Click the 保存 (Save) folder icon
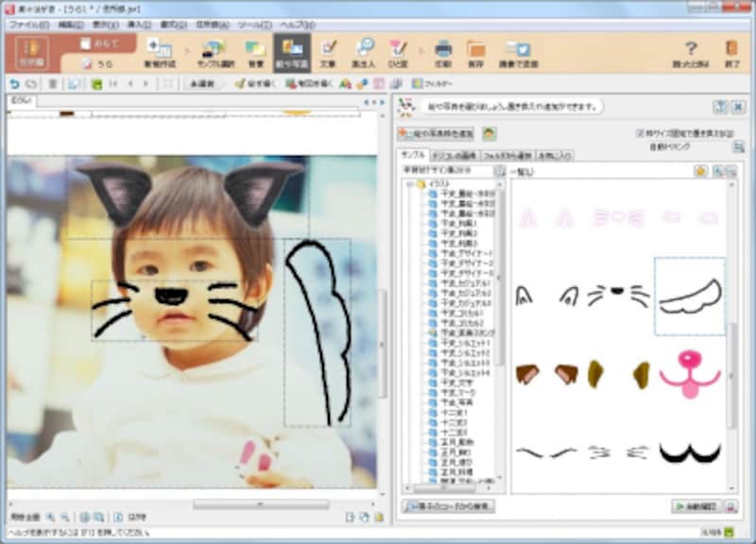 point(476,53)
